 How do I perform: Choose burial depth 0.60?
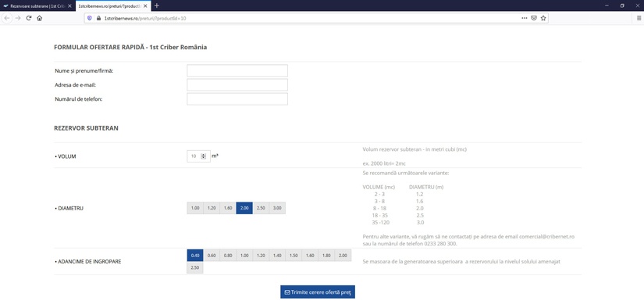(x=212, y=256)
